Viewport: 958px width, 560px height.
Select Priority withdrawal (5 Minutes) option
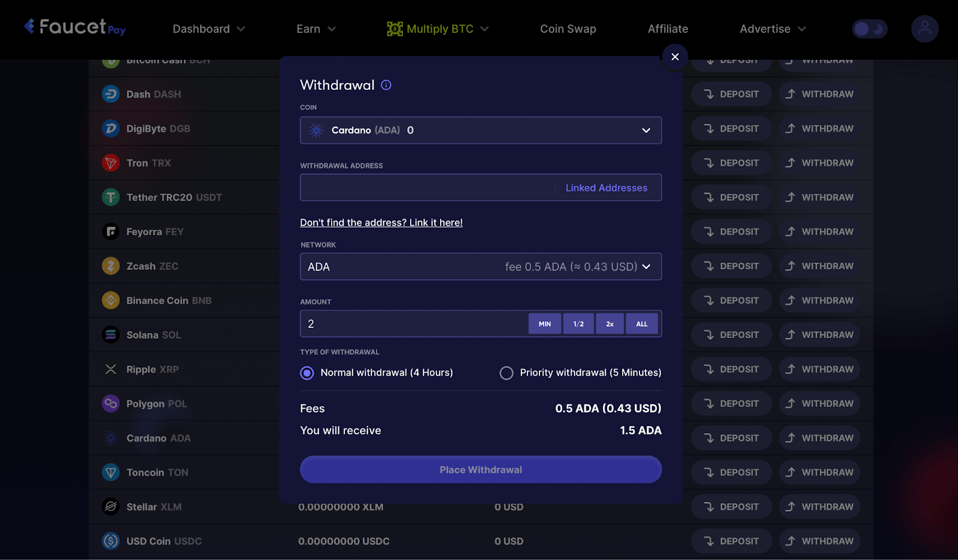(x=507, y=373)
